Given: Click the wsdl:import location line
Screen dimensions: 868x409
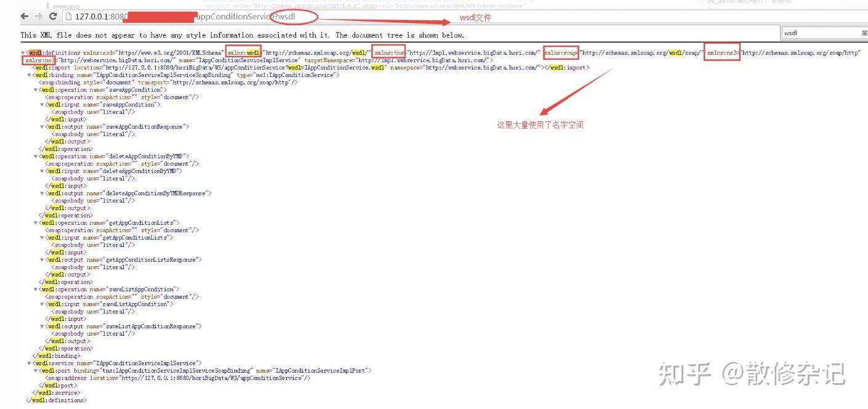Looking at the screenshot, I should (x=310, y=68).
